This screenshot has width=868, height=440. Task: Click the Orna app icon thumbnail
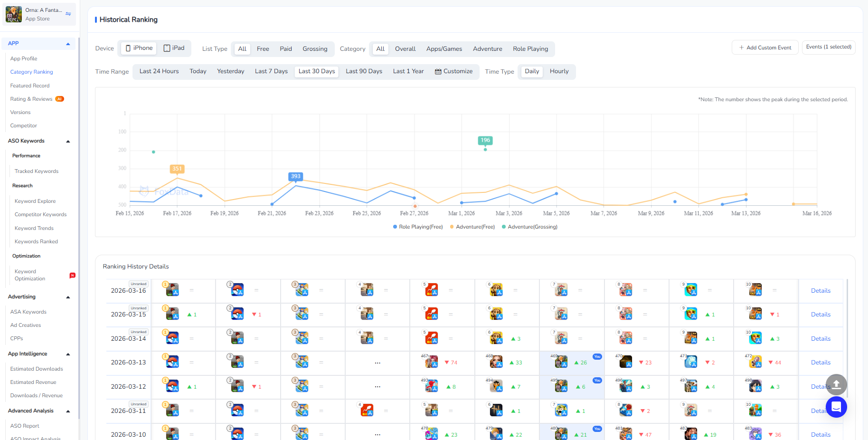click(x=14, y=14)
